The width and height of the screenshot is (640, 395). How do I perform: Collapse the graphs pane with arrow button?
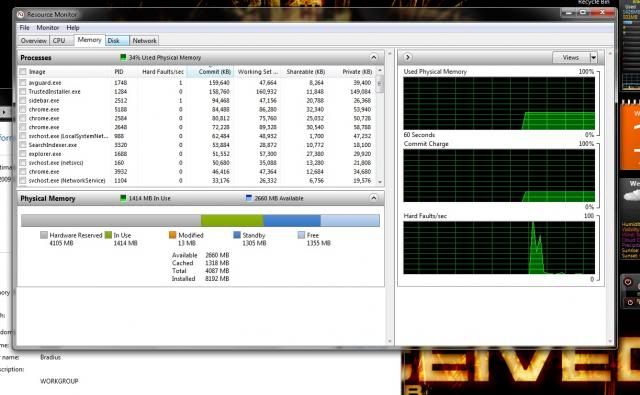point(407,58)
